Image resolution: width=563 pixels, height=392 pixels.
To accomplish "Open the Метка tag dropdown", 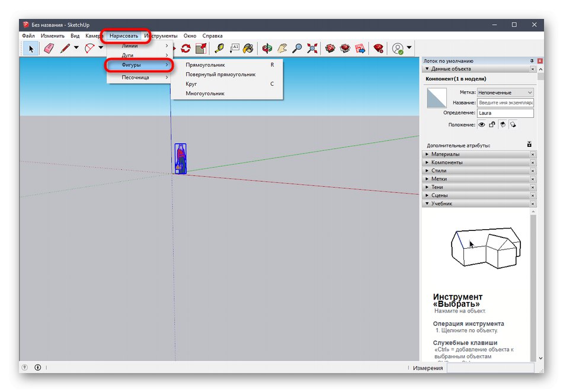I will coord(505,92).
